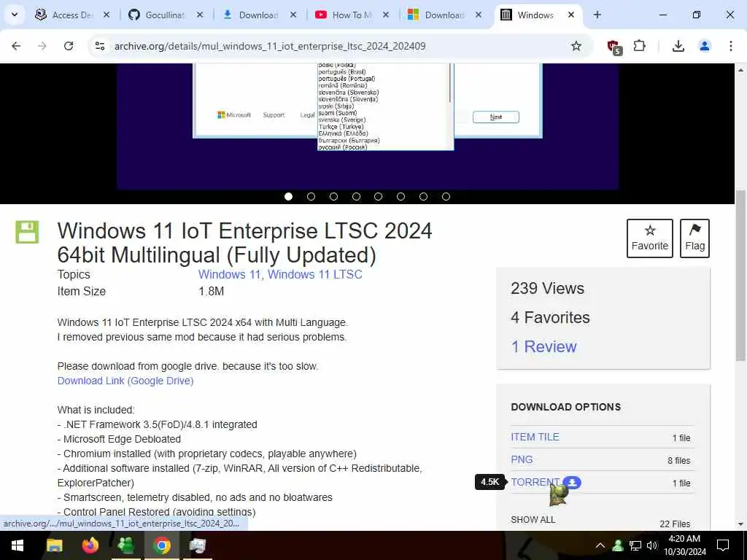Image resolution: width=747 pixels, height=560 pixels.
Task: Expand PNG download option
Action: [x=522, y=459]
